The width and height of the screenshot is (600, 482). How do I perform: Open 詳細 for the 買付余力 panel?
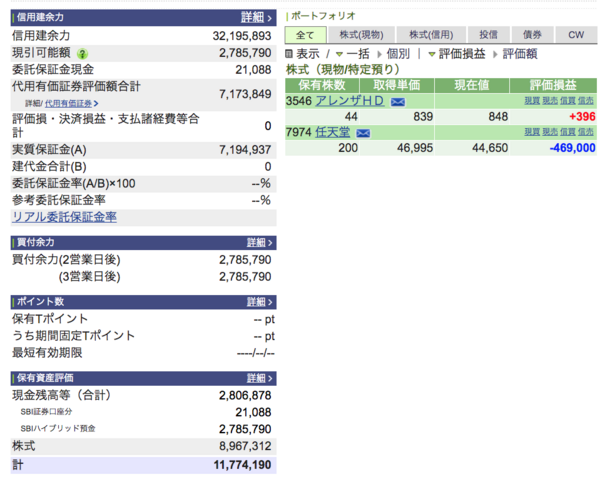click(259, 243)
